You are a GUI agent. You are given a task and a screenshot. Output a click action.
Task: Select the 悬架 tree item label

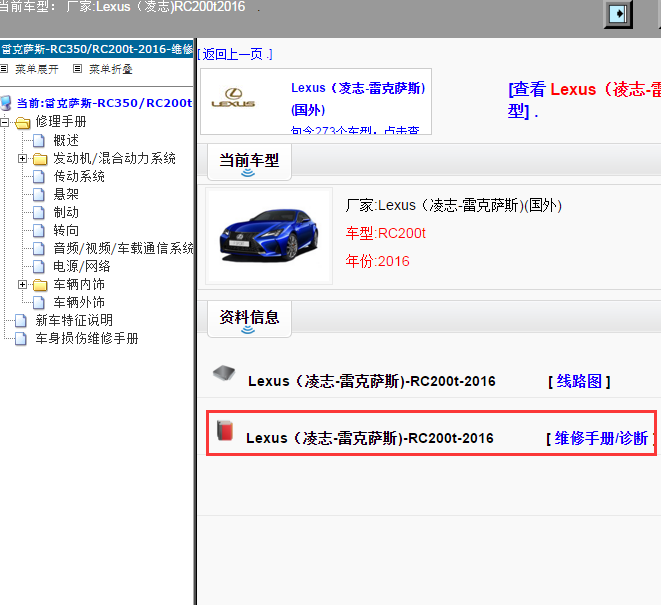tap(66, 194)
